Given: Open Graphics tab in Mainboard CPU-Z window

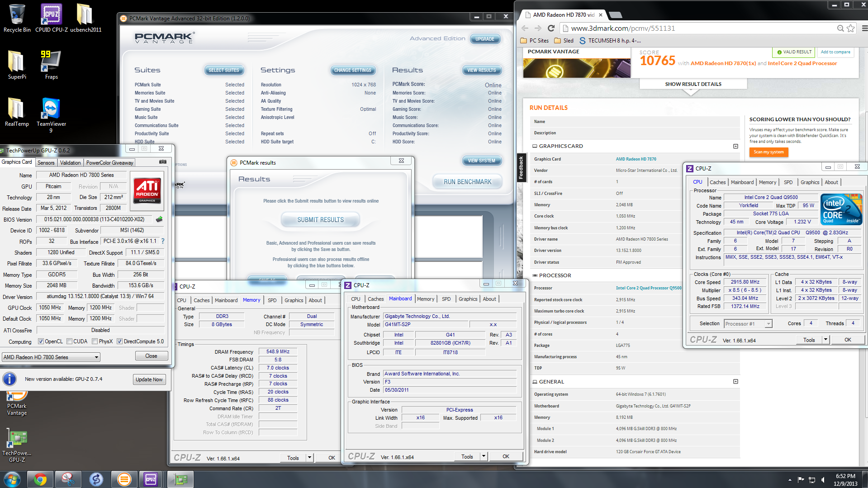Looking at the screenshot, I should tap(468, 299).
